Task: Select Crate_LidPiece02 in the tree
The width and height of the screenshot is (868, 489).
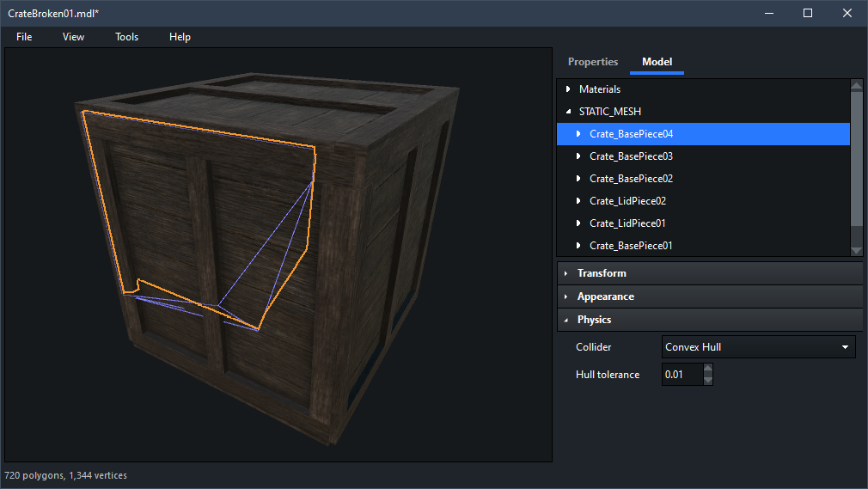Action: tap(703, 201)
